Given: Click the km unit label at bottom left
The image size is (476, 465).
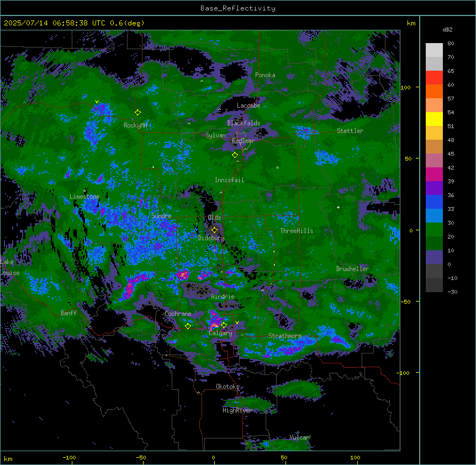Looking at the screenshot, I should coord(8,459).
